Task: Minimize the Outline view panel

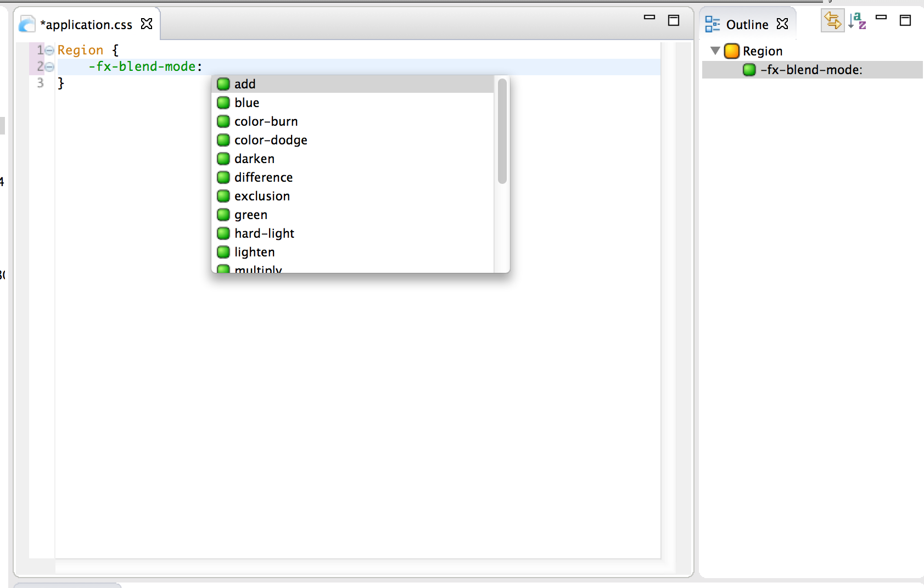Action: click(881, 18)
